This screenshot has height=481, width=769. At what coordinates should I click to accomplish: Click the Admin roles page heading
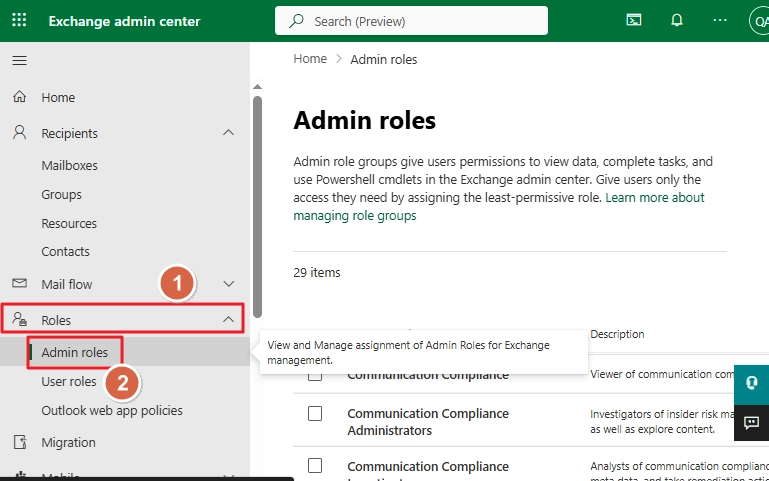point(364,120)
